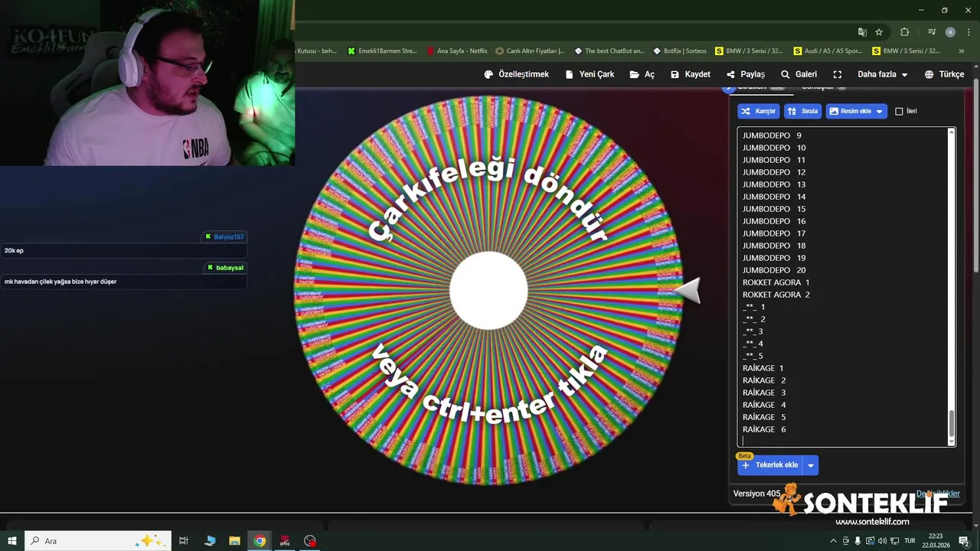Open the PC with monitor taskbar icon
980x551 pixels.
coord(209,541)
